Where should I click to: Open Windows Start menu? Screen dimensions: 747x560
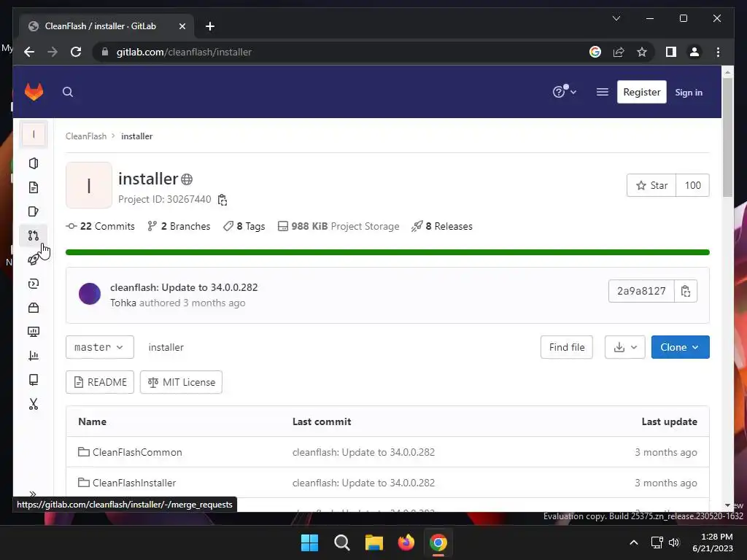pos(309,542)
